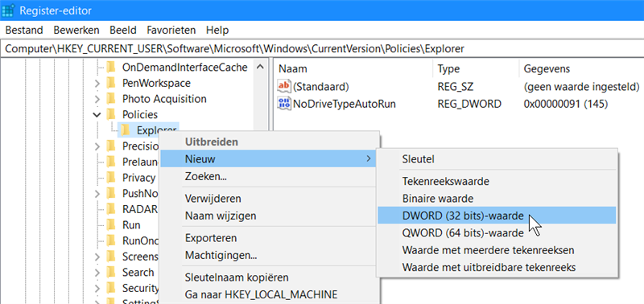Click the Search folder icon
This screenshot has height=304, width=644.
click(x=110, y=273)
